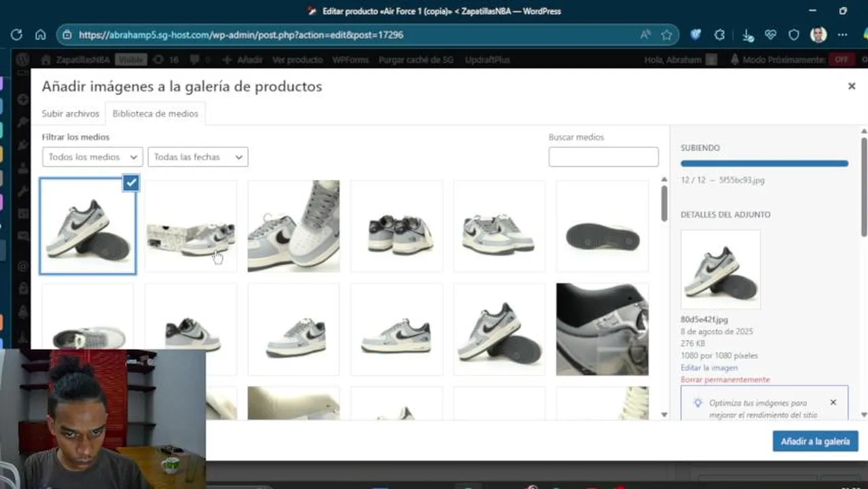Open browser profile avatar
The image size is (868, 489).
(x=818, y=35)
